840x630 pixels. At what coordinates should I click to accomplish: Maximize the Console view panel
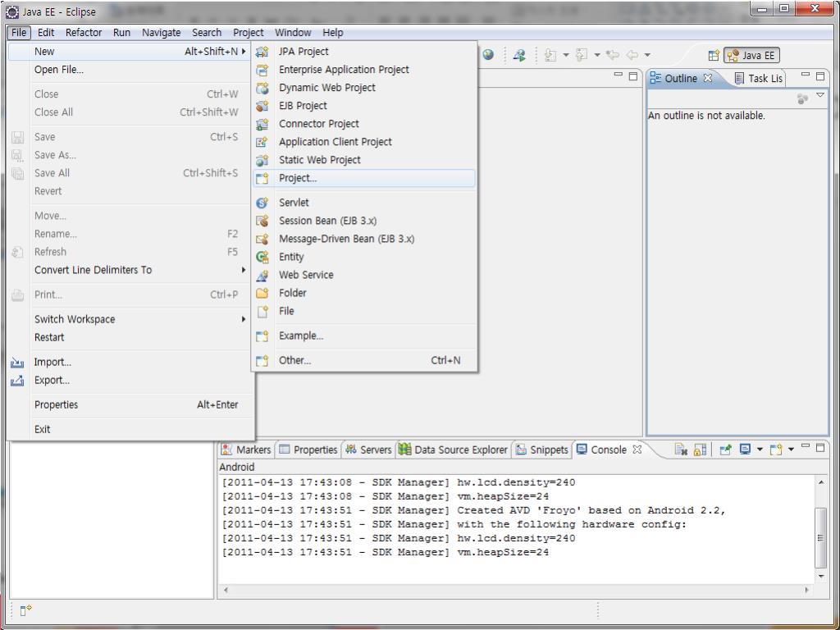[819, 449]
